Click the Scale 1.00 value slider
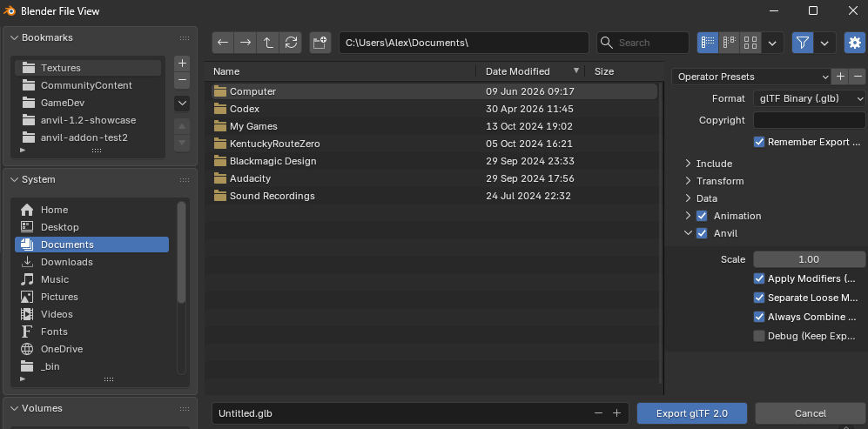Viewport: 868px width, 429px height. pyautogui.click(x=810, y=259)
